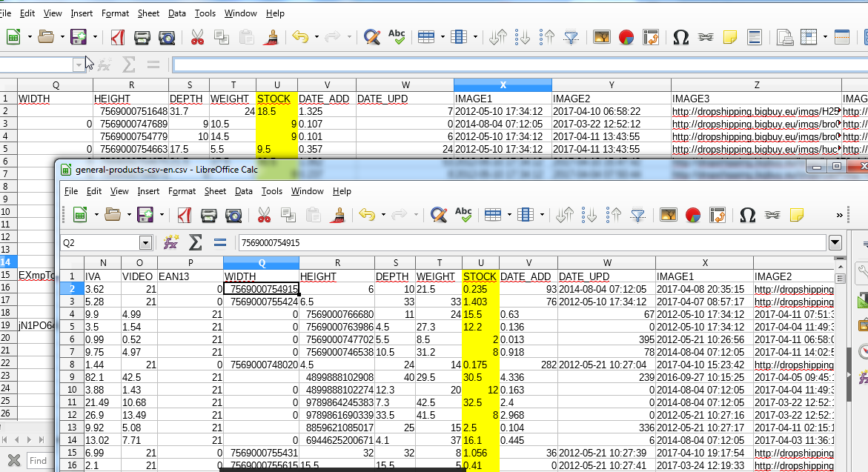Click Insert Columns icon in front window

pyautogui.click(x=526, y=215)
